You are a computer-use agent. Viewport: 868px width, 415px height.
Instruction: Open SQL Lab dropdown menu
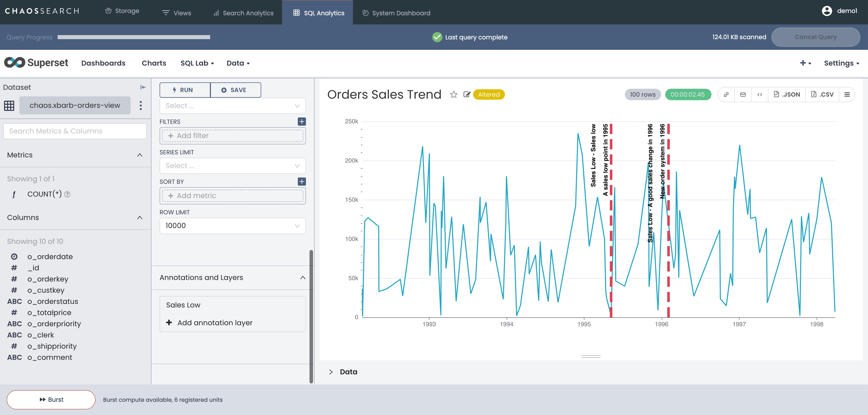[197, 63]
